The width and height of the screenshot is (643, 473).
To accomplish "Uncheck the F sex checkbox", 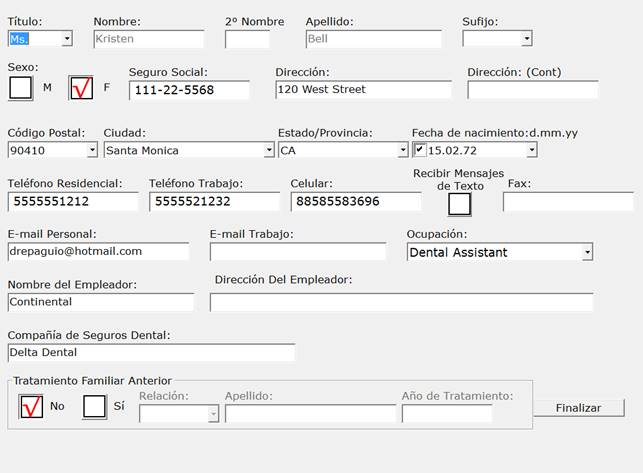I will tap(80, 88).
